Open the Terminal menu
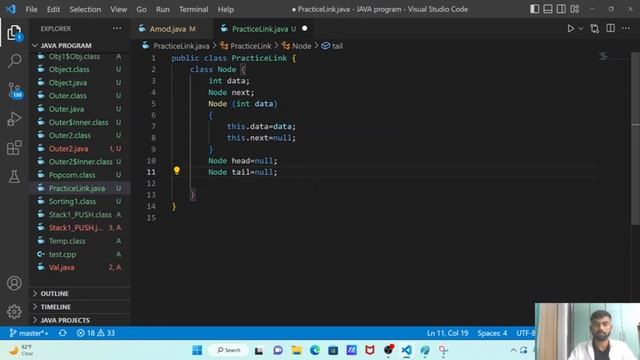This screenshot has width=640, height=360. [x=193, y=9]
